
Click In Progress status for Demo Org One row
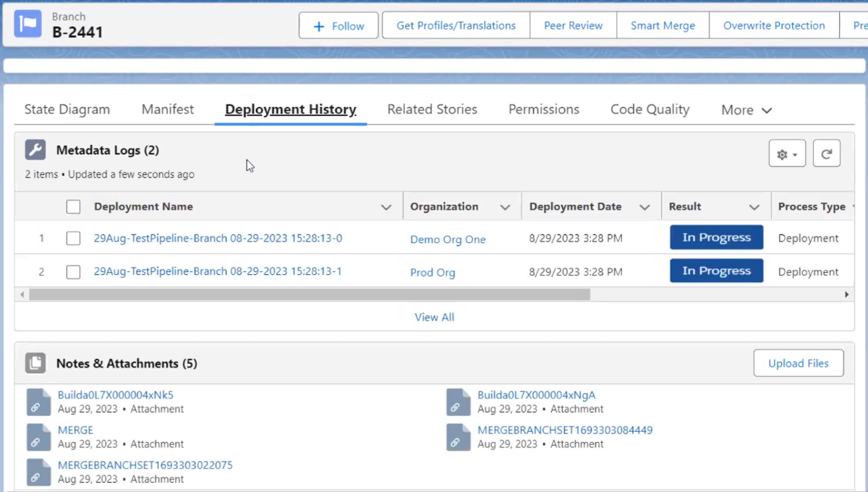[716, 237]
